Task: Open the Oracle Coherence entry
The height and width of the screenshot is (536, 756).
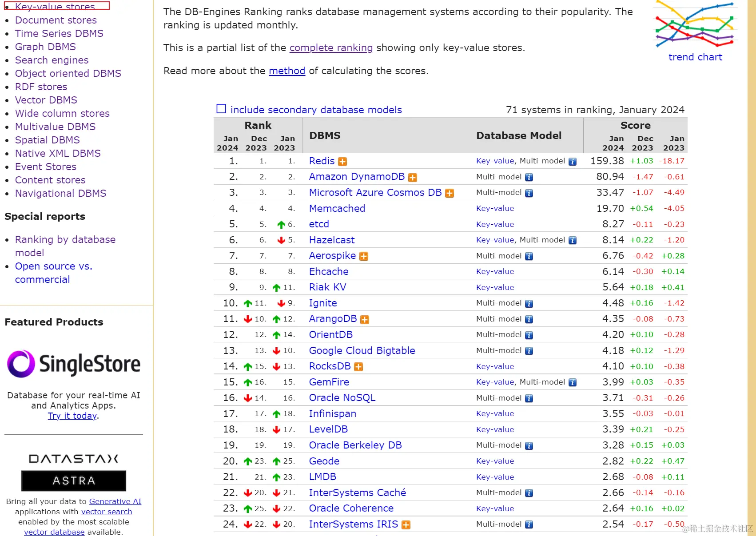Action: pos(351,508)
